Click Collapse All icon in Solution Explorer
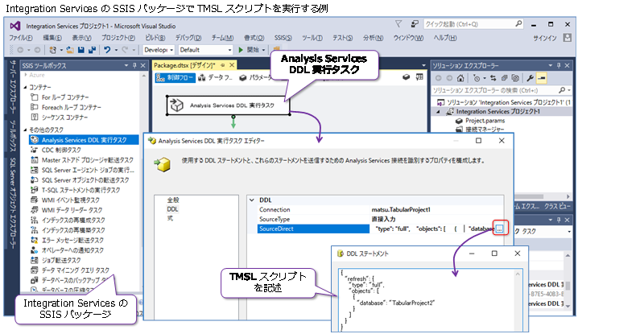 [x=505, y=78]
